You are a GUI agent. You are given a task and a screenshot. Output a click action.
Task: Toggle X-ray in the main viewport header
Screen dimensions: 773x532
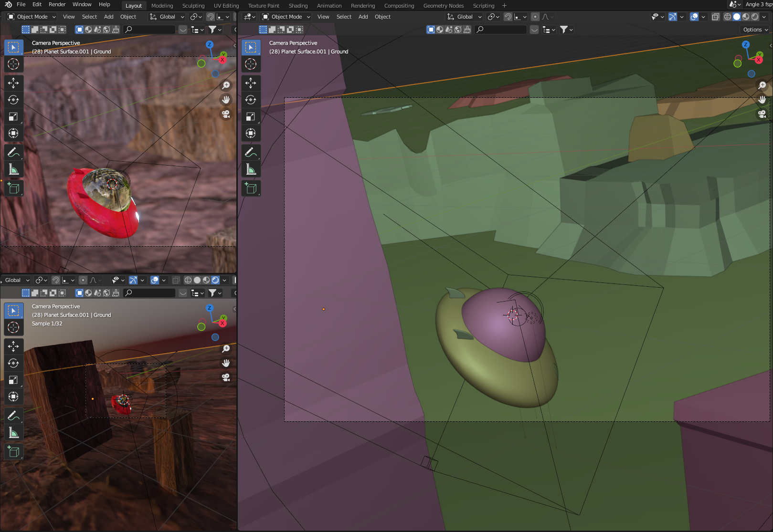tap(715, 17)
